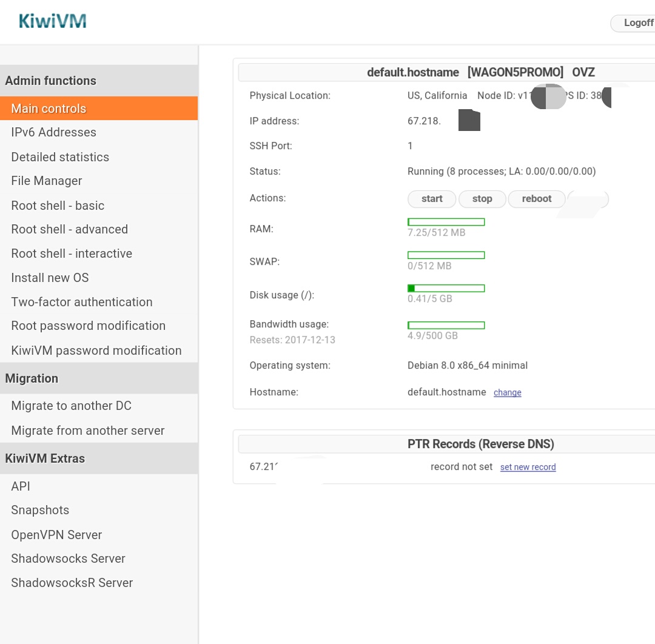Open Shadowsocks Server settings
The height and width of the screenshot is (644, 655).
(68, 558)
